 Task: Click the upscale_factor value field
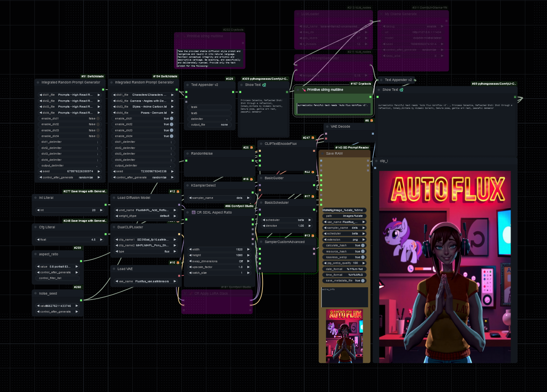click(x=219, y=267)
